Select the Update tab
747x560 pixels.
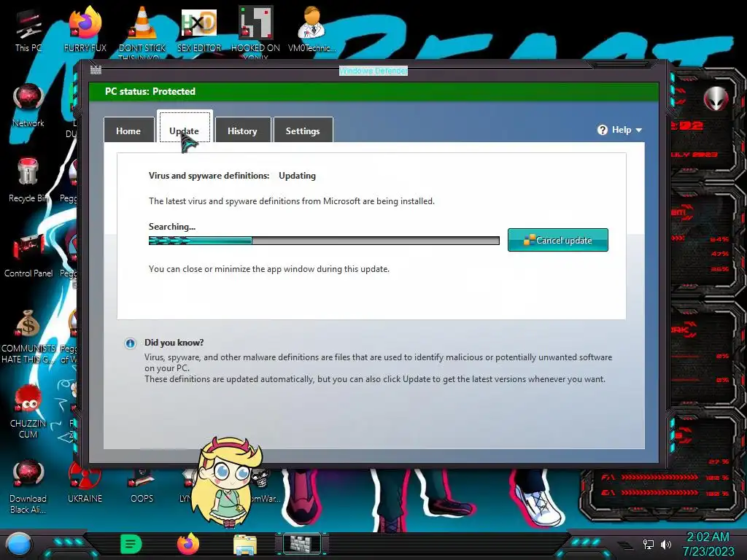click(185, 127)
